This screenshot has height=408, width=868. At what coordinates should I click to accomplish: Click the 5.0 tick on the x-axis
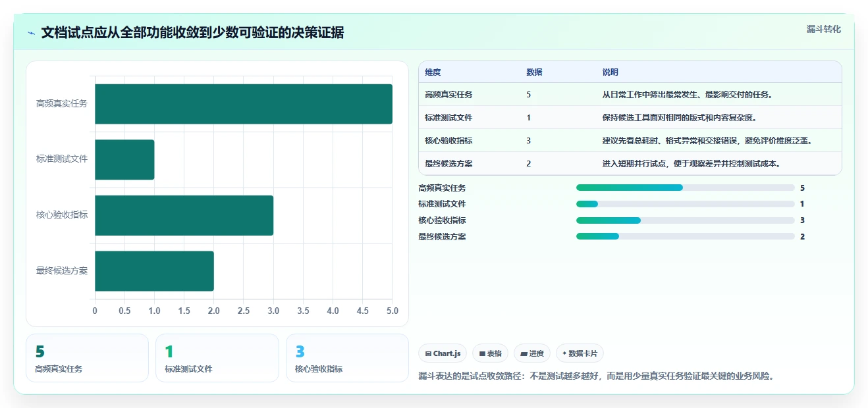392,311
